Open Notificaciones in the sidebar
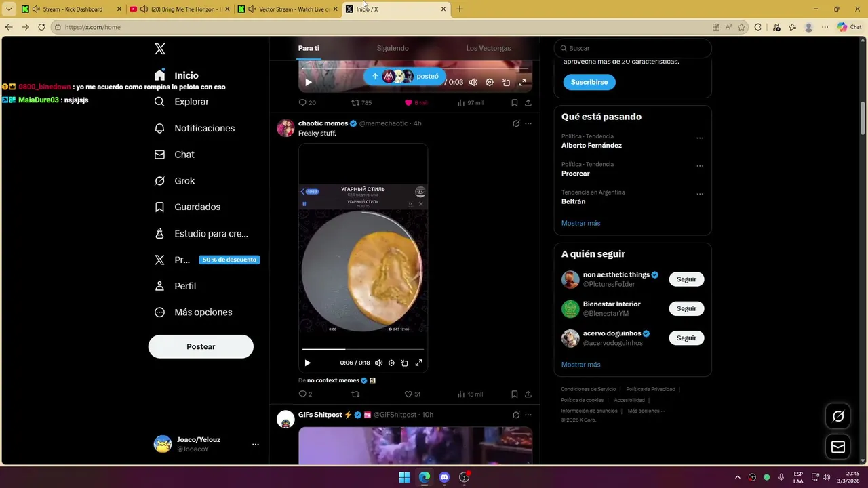868x488 pixels. pyautogui.click(x=194, y=128)
